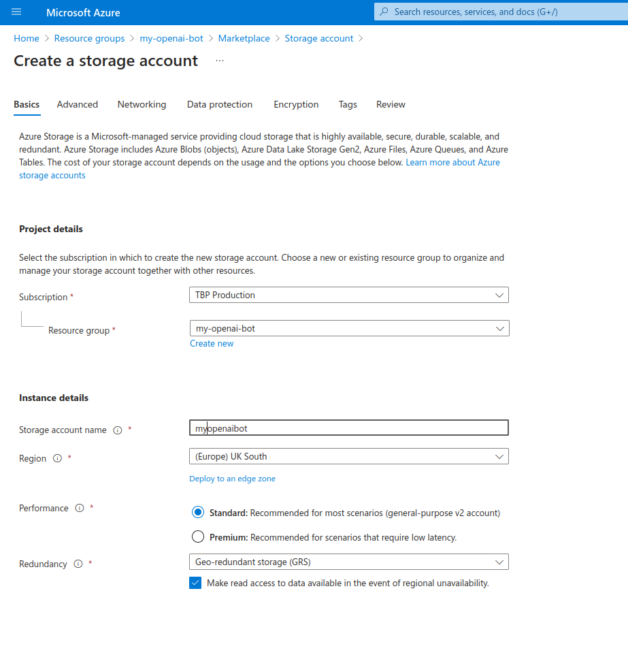The width and height of the screenshot is (628, 672).
Task: Focus the Storage account name field
Action: pyautogui.click(x=348, y=428)
